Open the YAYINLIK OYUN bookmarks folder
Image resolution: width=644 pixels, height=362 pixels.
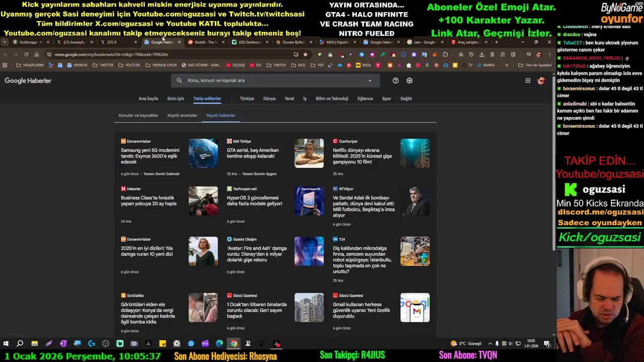(x=161, y=65)
